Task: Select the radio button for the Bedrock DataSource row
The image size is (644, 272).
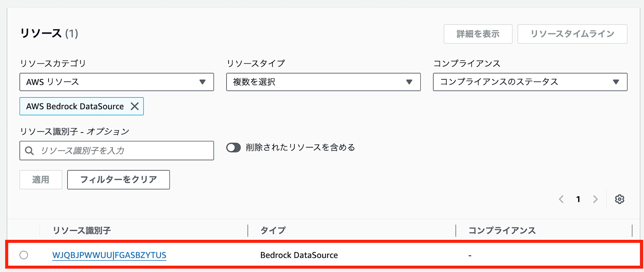Action: [x=24, y=255]
